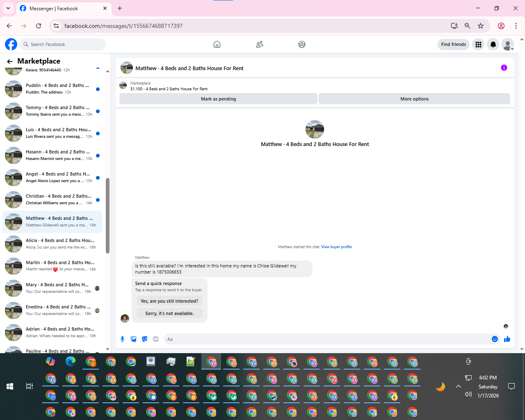The width and height of the screenshot is (525, 420).
Task: Open Mary conversation in the list
Action: pos(52,288)
